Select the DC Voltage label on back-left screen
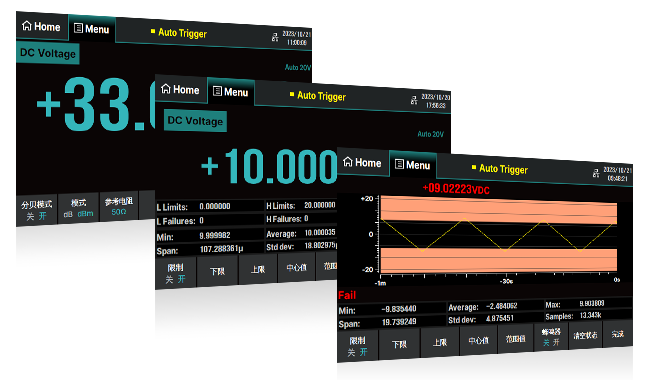Viewport: 650px width, 380px height. pyautogui.click(x=48, y=53)
